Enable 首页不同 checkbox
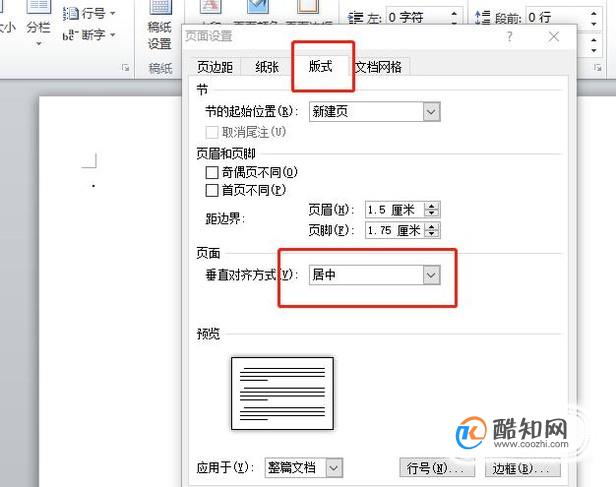 pos(212,190)
